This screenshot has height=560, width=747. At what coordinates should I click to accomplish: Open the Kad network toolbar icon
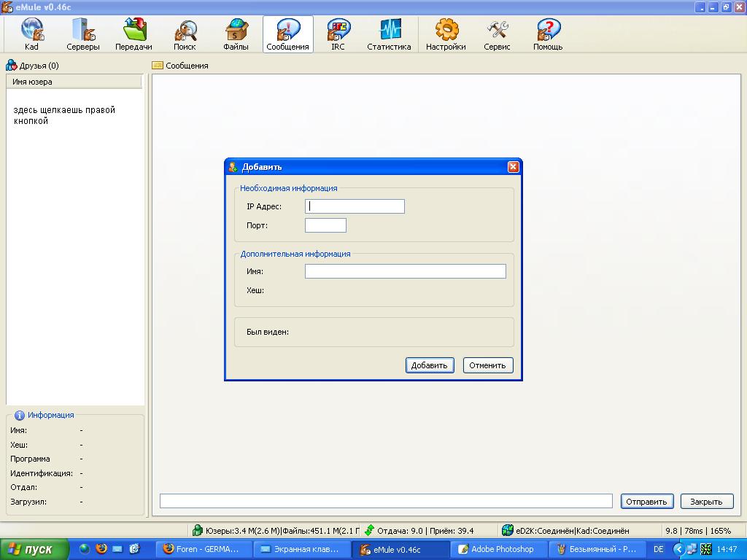click(x=31, y=34)
